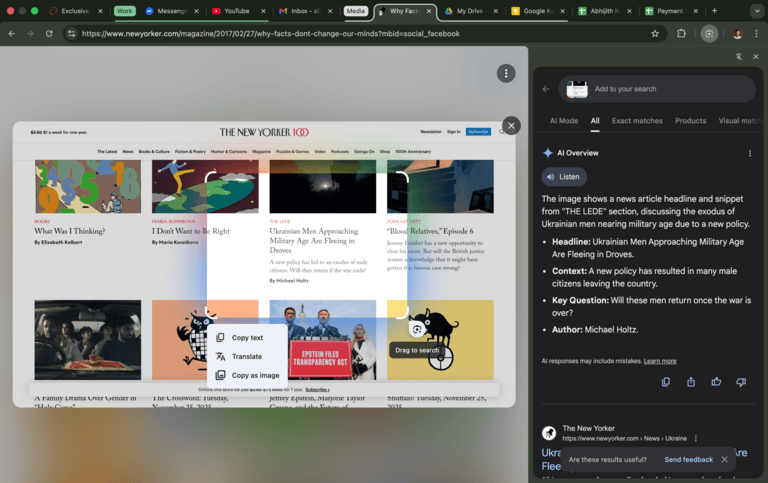The width and height of the screenshot is (768, 483).
Task: Select the All results tab
Action: [595, 121]
